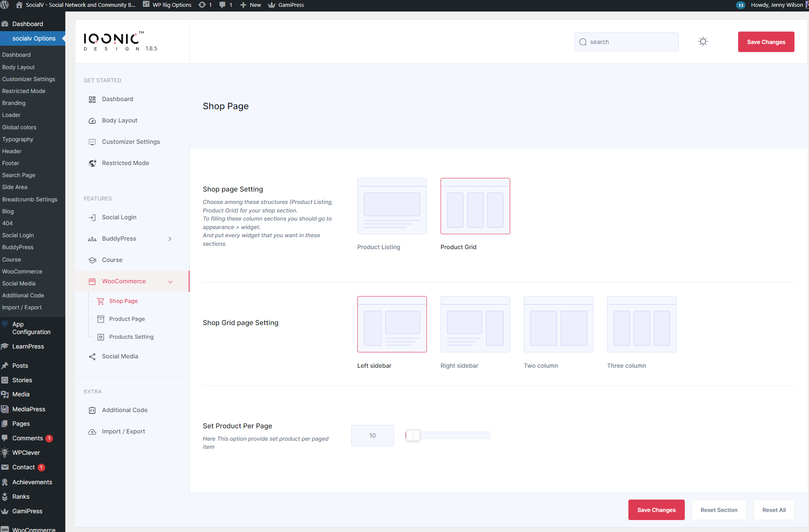809x532 pixels.
Task: Open Breadcrumb Settings in WP sidebar
Action: click(x=29, y=200)
